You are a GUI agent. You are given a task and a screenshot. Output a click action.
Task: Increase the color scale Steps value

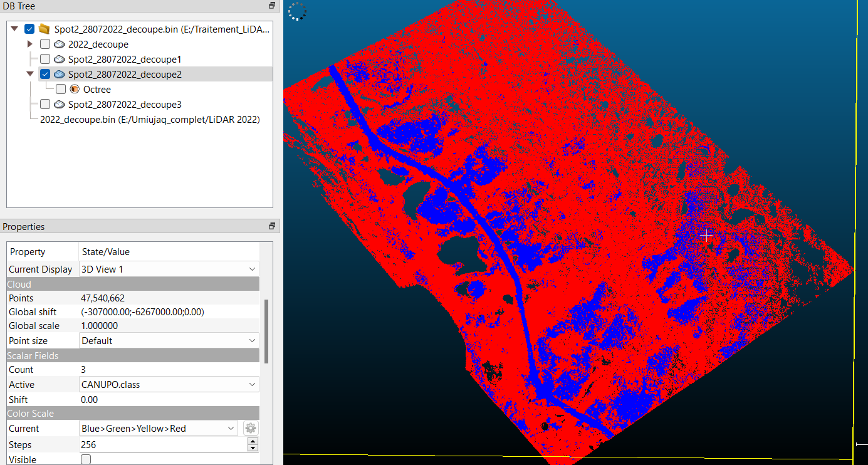pyautogui.click(x=253, y=442)
